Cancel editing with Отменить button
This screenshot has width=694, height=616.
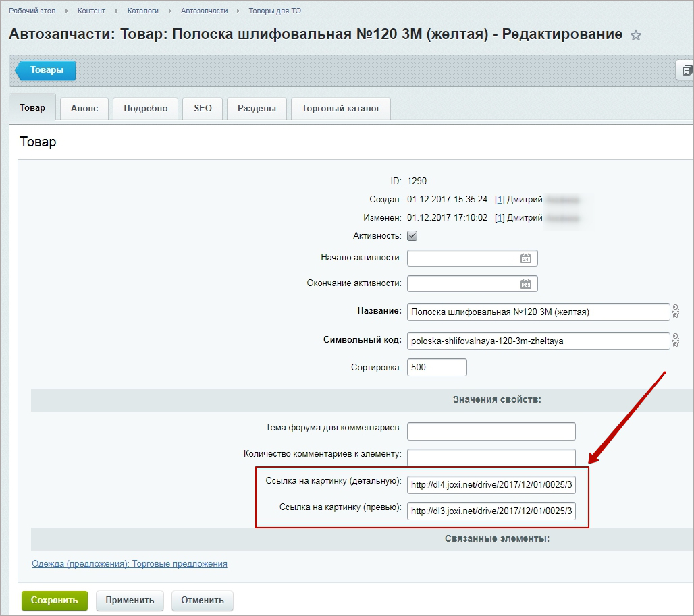pyautogui.click(x=203, y=600)
